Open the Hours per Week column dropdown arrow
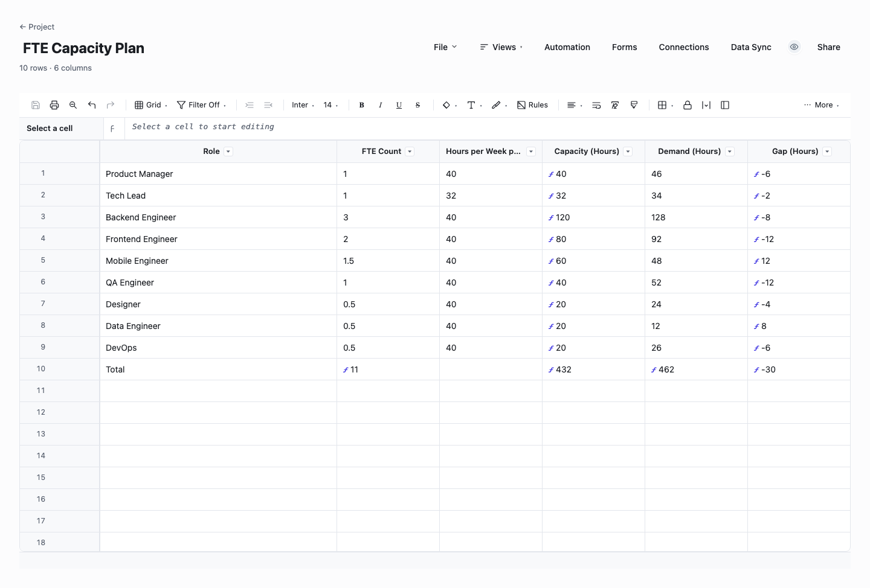 (531, 152)
